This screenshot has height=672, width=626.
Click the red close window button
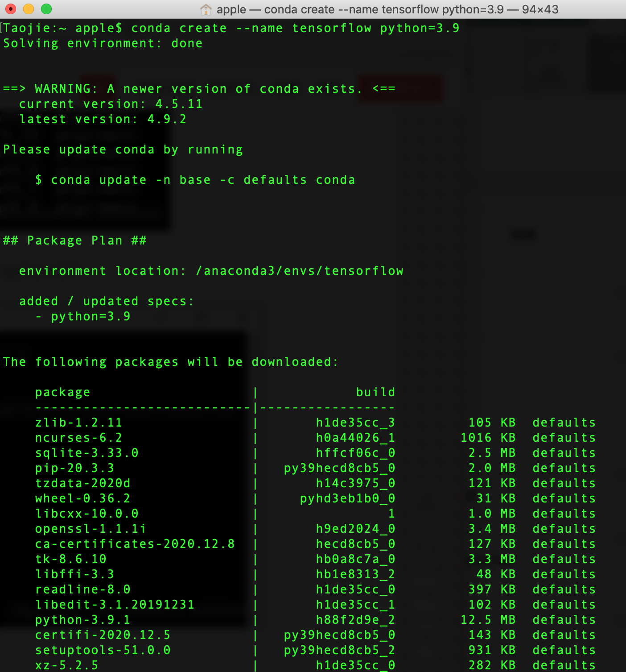[11, 9]
